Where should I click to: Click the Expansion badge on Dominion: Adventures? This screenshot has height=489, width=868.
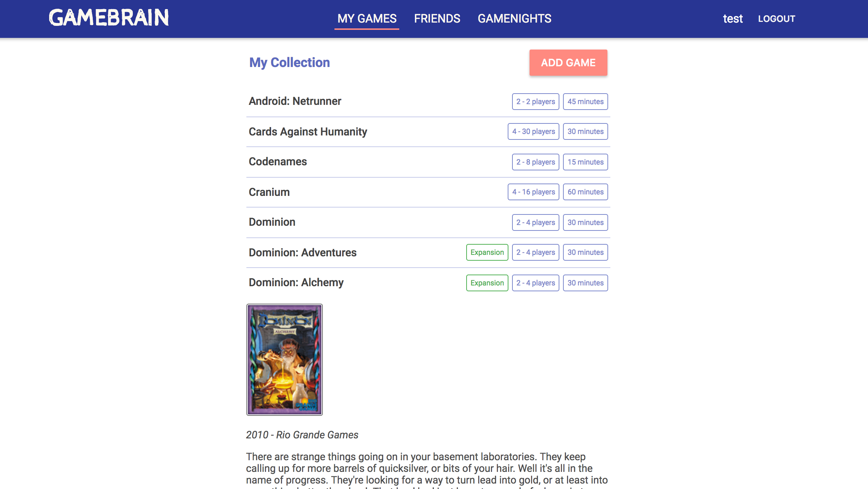pyautogui.click(x=487, y=252)
